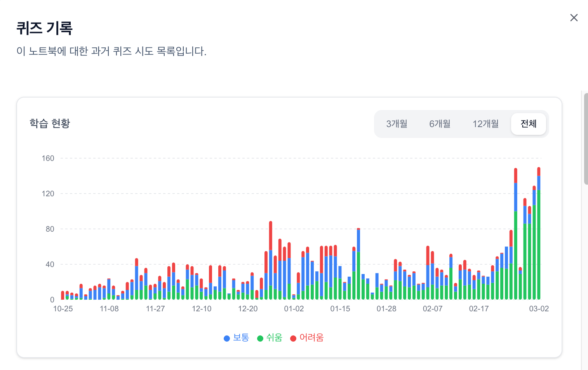The width and height of the screenshot is (588, 370).
Task: Click the red segment of the 02-17 bar
Action: click(478, 271)
